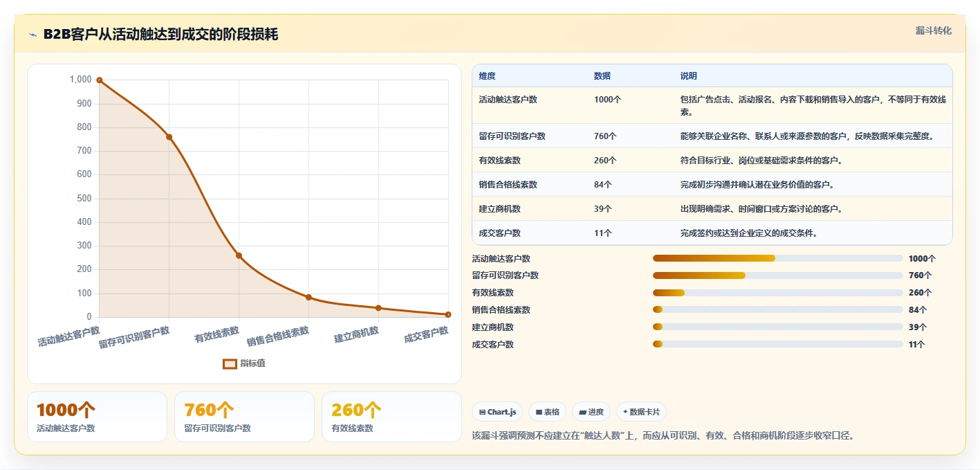Click the x-axis label 成交客户数

[x=426, y=334]
